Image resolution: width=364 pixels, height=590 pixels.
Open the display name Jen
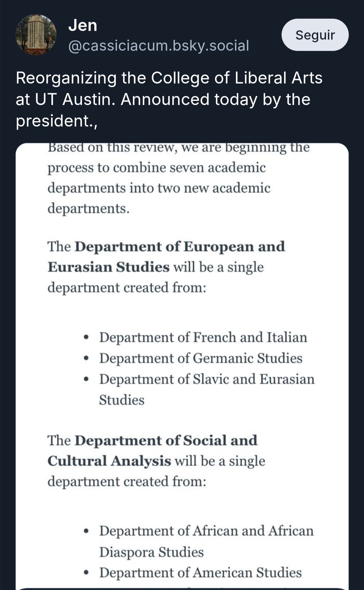tap(83, 25)
